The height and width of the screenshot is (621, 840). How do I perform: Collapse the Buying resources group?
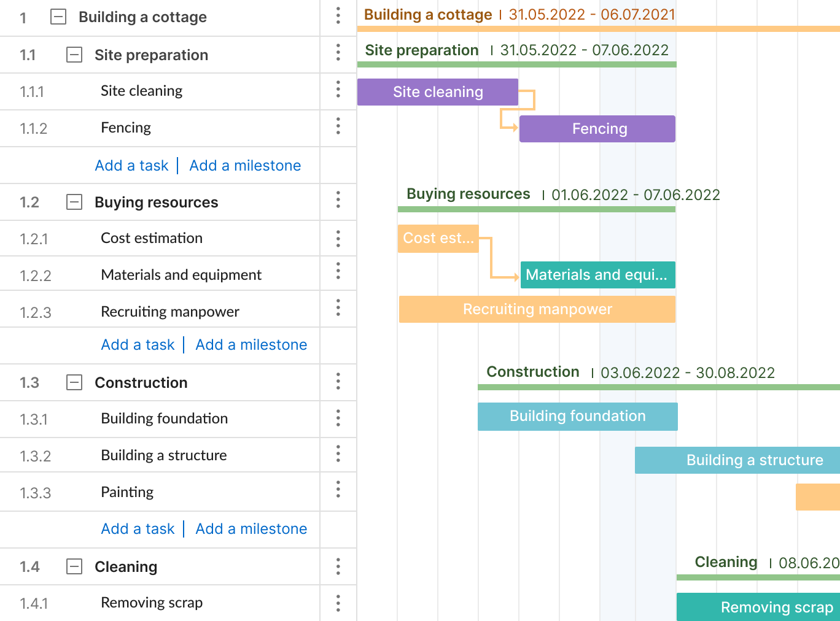tap(74, 202)
